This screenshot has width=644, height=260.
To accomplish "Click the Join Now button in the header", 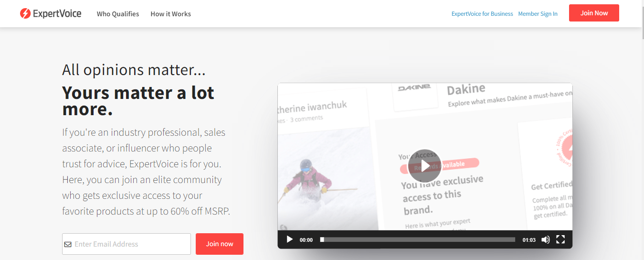I will [594, 13].
